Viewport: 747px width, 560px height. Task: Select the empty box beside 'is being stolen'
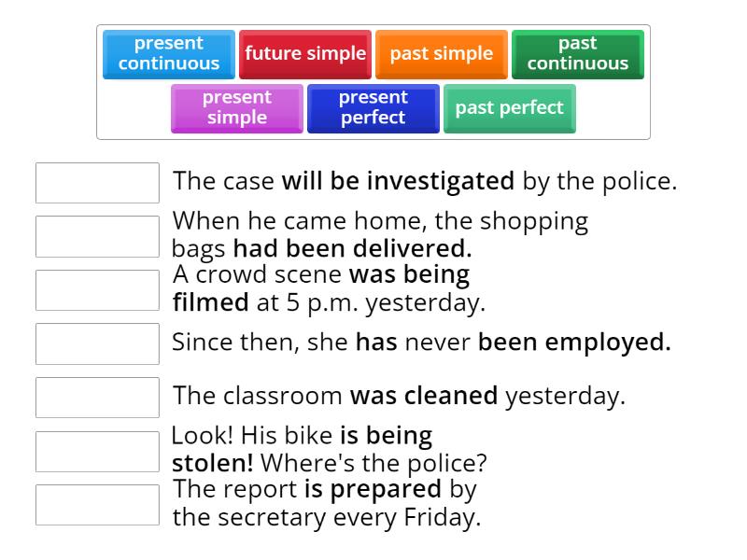tap(98, 451)
